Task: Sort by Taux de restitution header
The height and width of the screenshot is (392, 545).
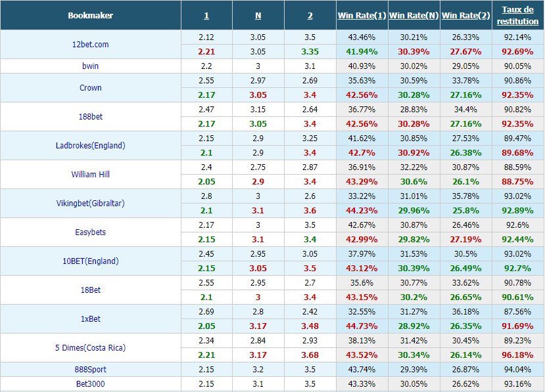Action: tap(517, 16)
